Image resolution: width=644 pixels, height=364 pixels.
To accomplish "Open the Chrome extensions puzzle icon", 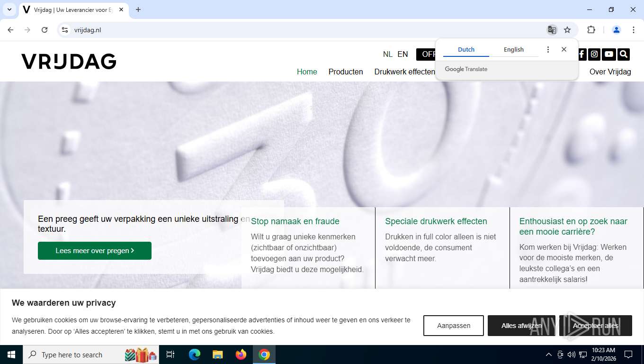I will pos(591,30).
